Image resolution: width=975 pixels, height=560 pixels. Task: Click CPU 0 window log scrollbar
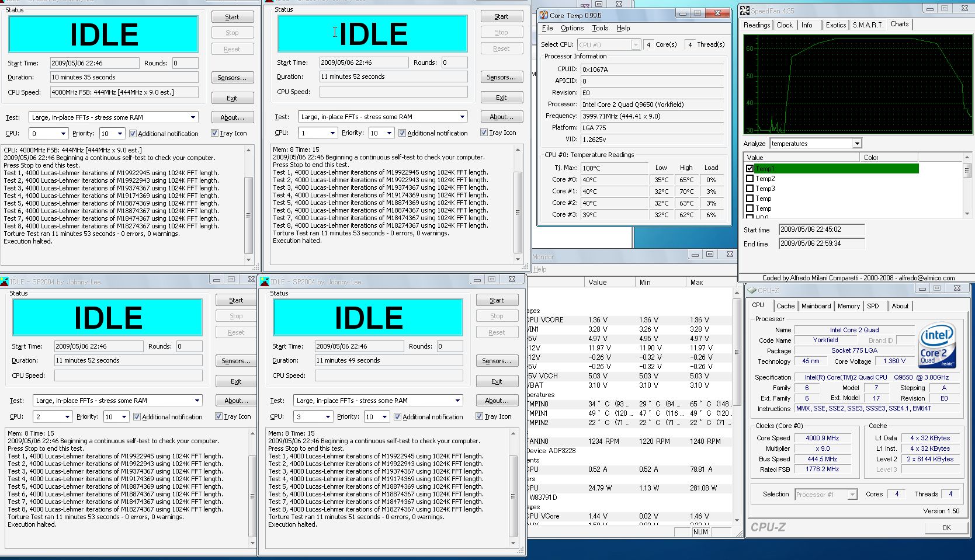point(249,205)
